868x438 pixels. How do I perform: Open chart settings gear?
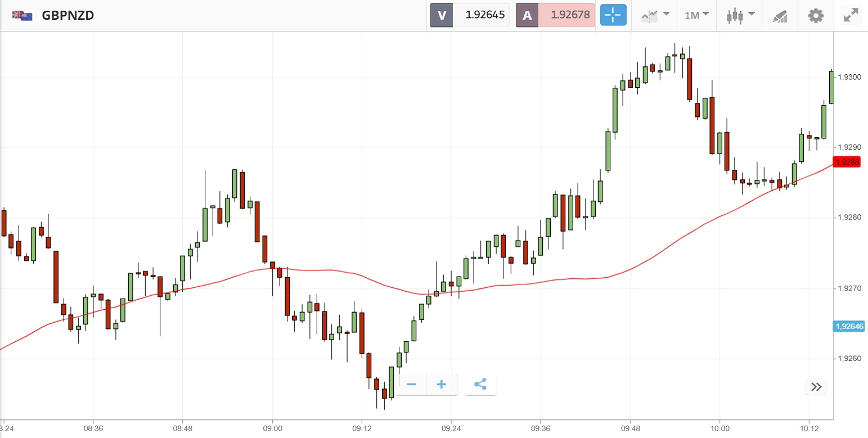(816, 15)
